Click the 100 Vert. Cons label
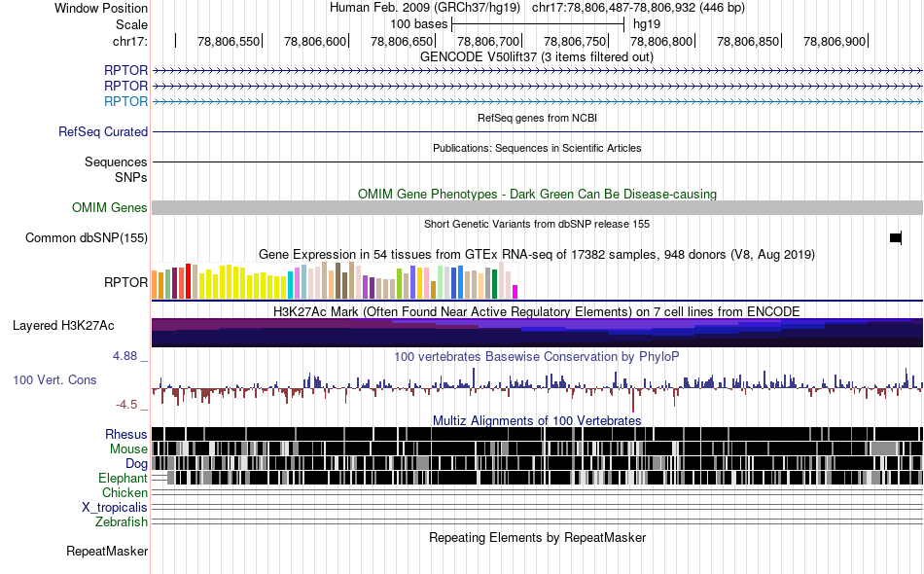This screenshot has height=574, width=924. click(54, 380)
